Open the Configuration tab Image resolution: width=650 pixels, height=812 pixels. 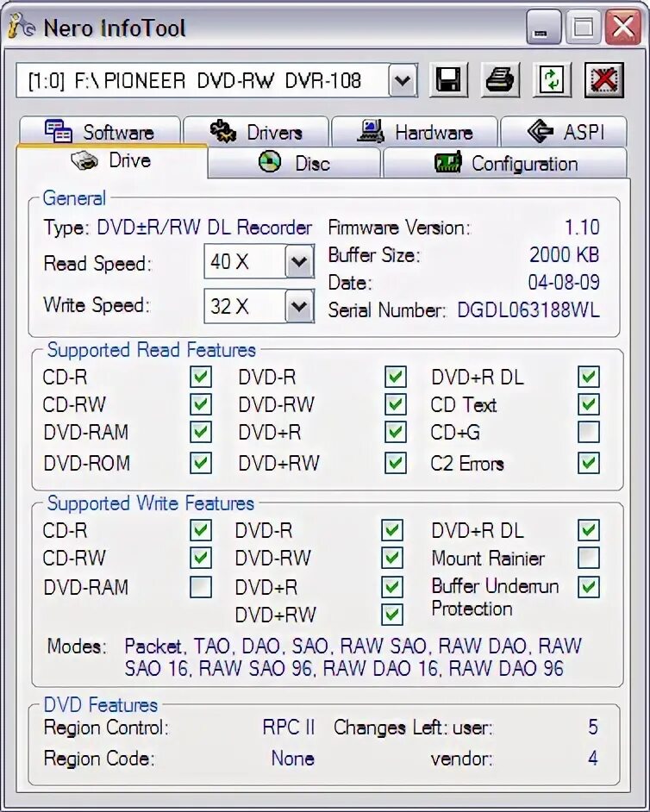pyautogui.click(x=505, y=163)
